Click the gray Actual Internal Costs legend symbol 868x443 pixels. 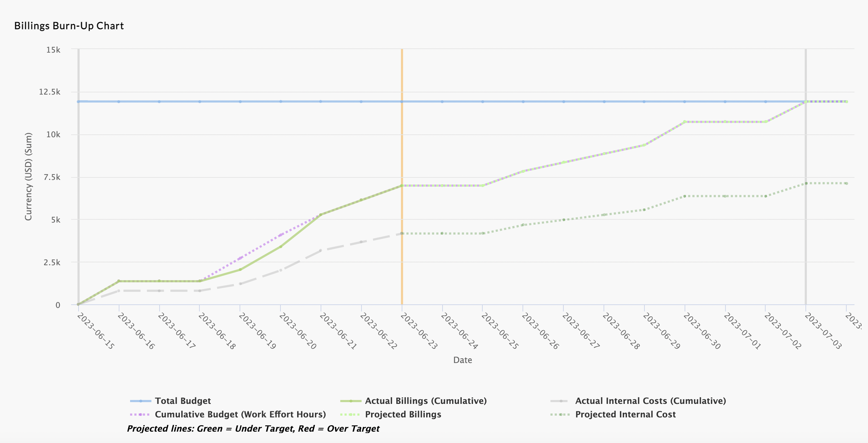[561, 401]
